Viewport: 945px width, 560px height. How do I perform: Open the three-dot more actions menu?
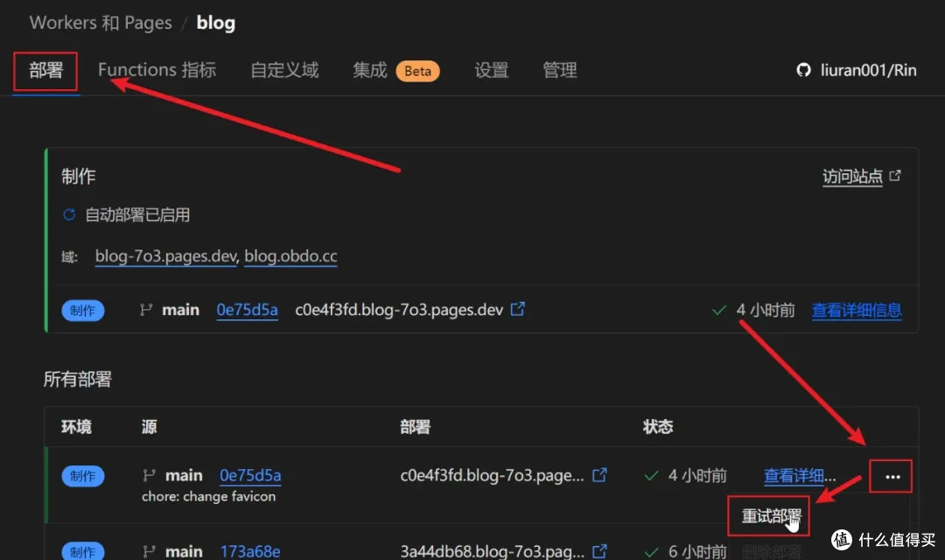[x=892, y=476]
